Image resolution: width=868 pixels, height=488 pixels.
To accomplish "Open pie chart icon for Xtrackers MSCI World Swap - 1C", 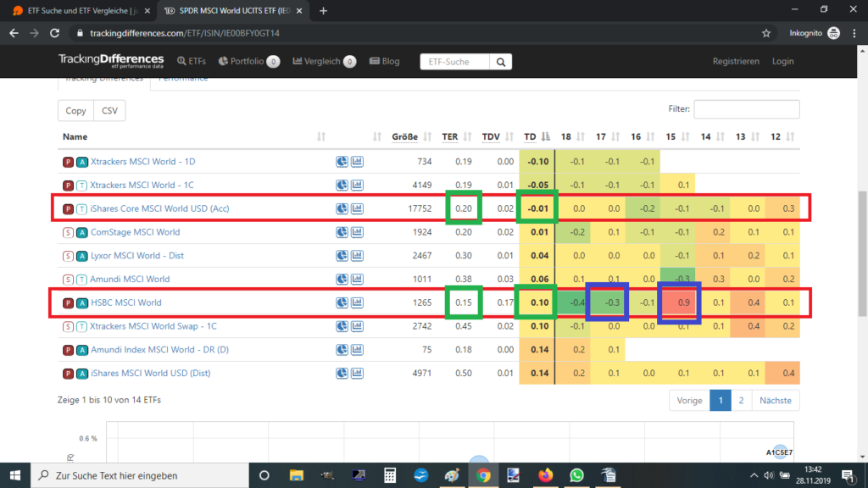I will point(342,326).
